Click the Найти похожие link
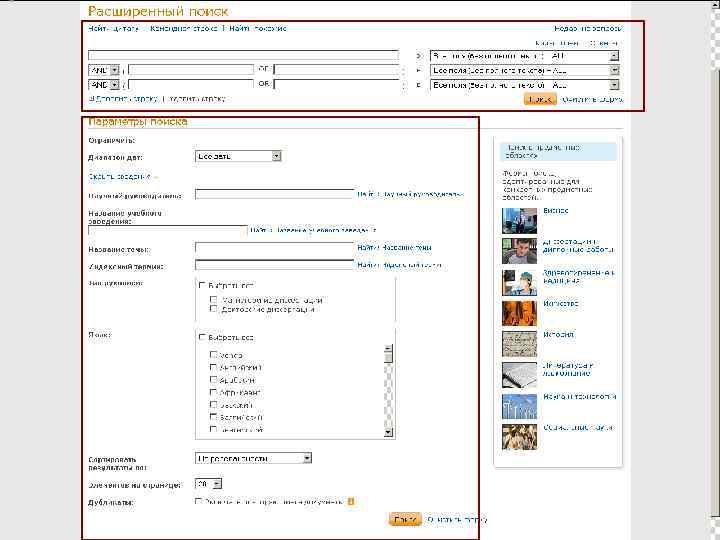This screenshot has width=720, height=540. point(258,28)
